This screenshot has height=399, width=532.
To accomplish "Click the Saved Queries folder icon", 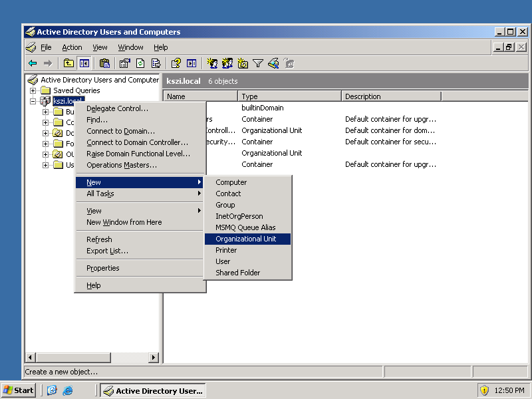I will tap(45, 90).
